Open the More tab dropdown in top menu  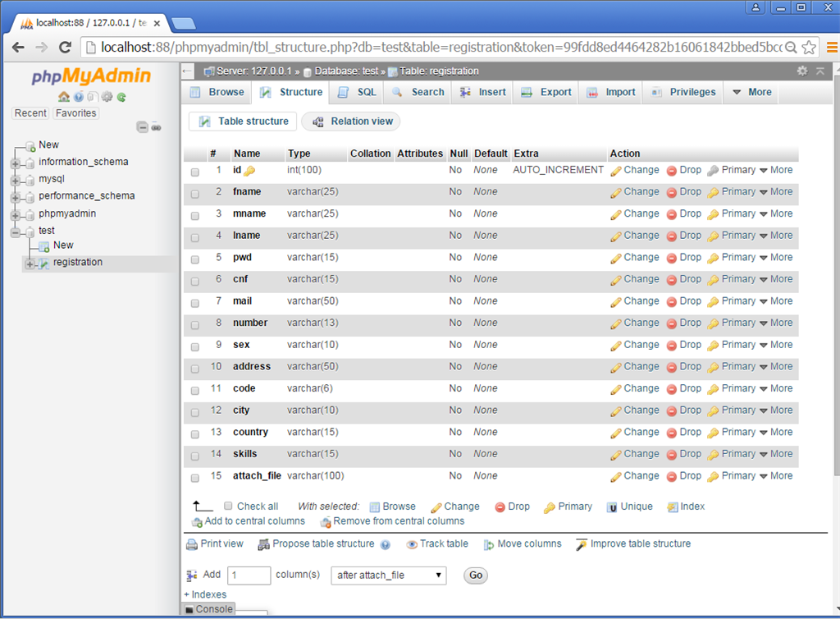pyautogui.click(x=752, y=92)
